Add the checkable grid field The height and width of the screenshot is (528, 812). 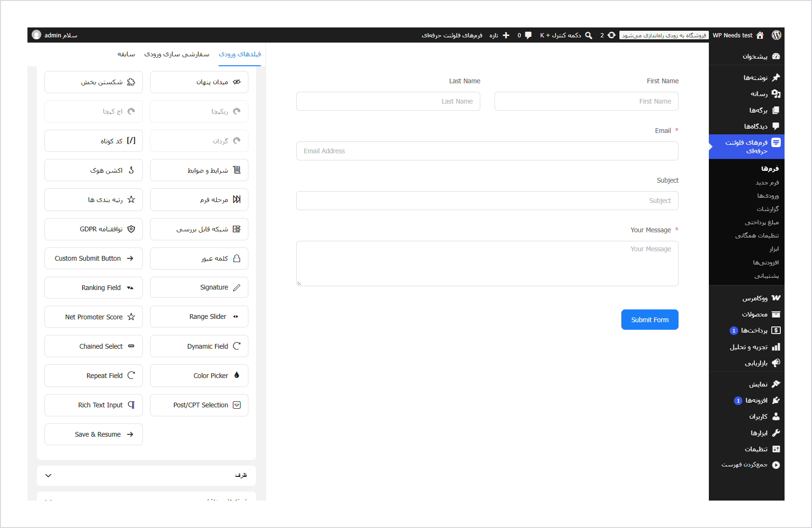point(199,229)
